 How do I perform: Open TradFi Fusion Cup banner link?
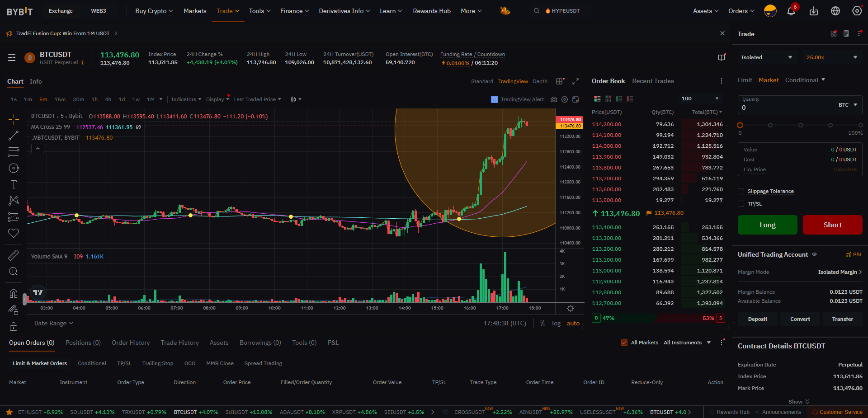coord(63,33)
